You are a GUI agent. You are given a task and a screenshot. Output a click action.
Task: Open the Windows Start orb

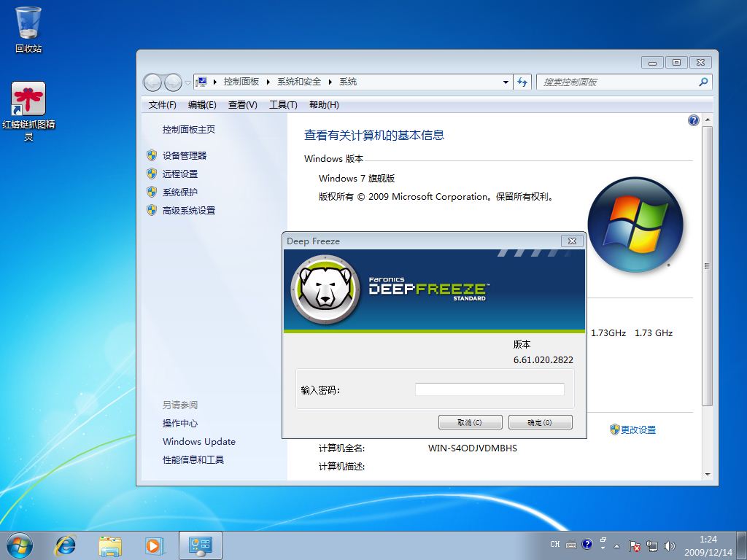(20, 545)
